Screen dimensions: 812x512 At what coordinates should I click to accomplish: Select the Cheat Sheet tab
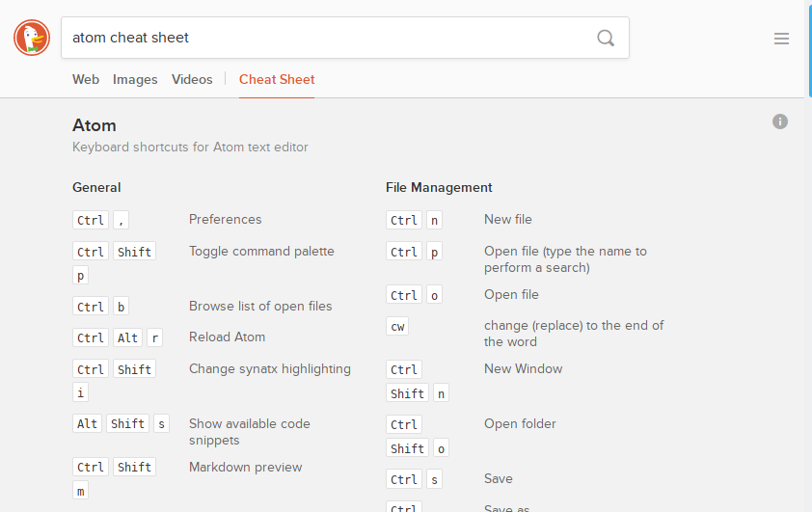tap(277, 80)
